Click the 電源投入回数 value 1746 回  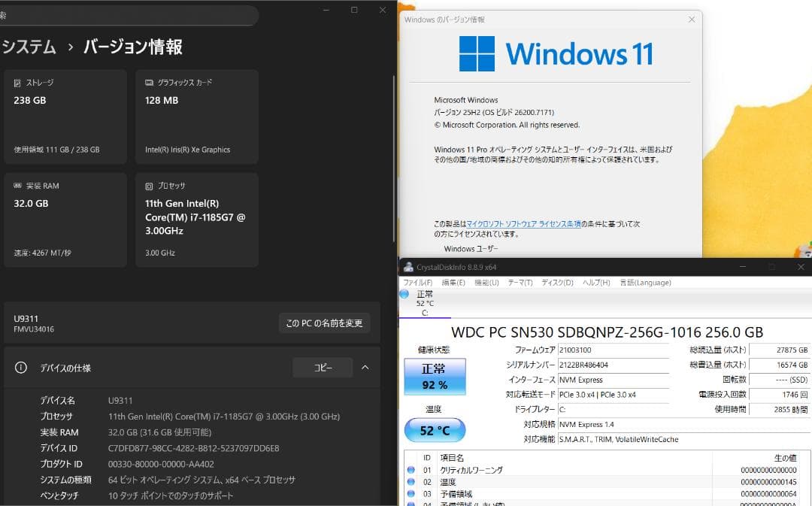click(x=780, y=395)
